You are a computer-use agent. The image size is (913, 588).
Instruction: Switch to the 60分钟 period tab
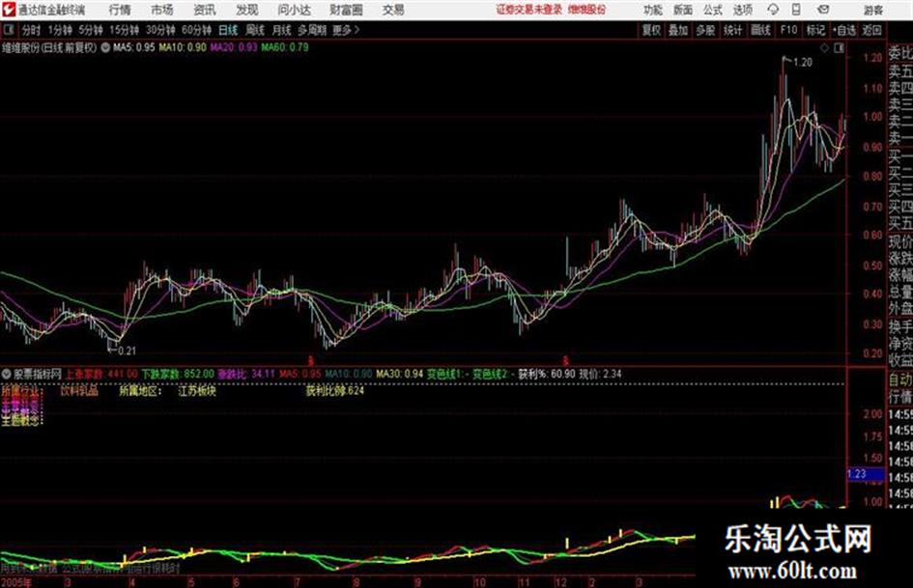(196, 30)
